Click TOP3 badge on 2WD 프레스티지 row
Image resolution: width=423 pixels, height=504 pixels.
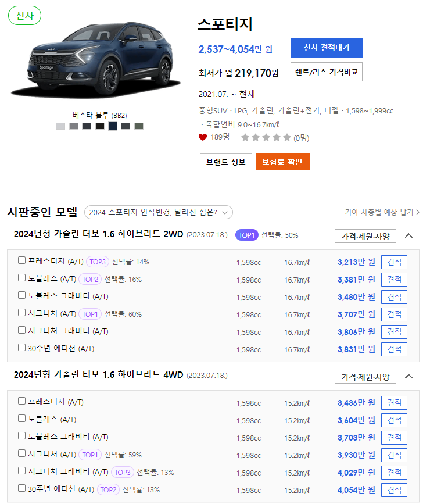coord(98,262)
